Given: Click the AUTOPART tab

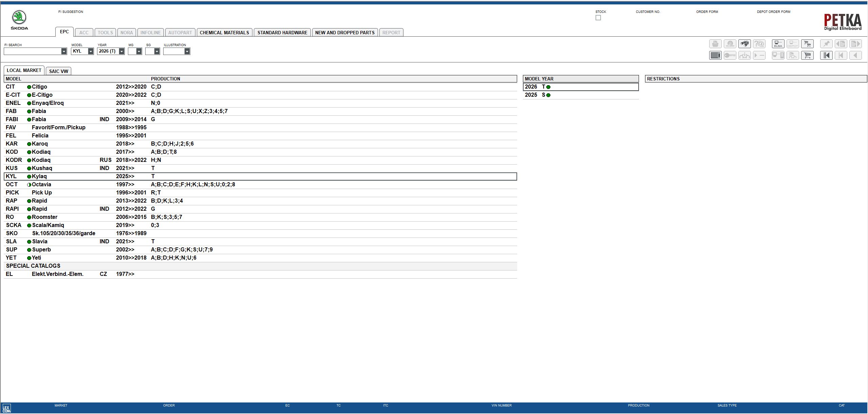Looking at the screenshot, I should (x=180, y=33).
